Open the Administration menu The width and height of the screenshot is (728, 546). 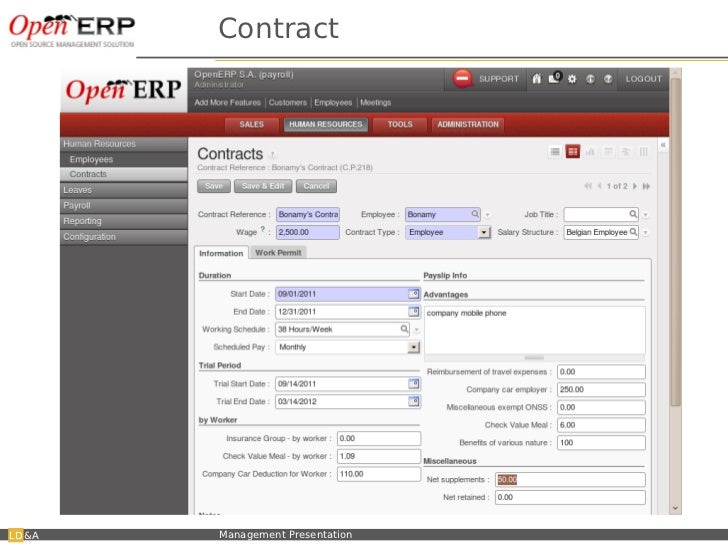[x=468, y=124]
